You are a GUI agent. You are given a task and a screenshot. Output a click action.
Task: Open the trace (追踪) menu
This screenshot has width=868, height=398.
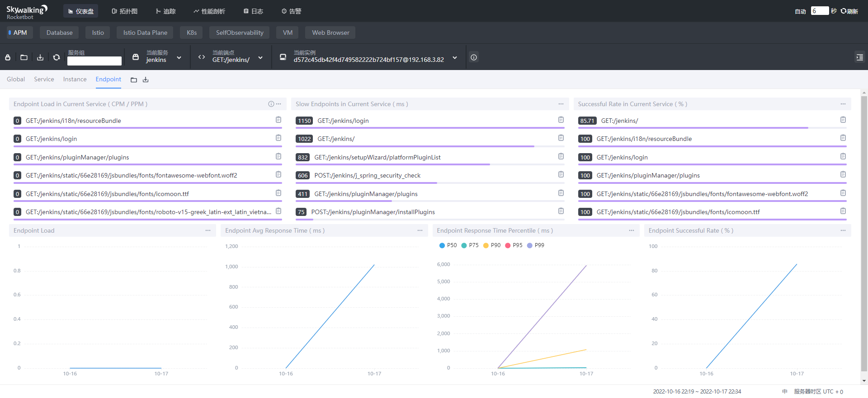pos(165,11)
